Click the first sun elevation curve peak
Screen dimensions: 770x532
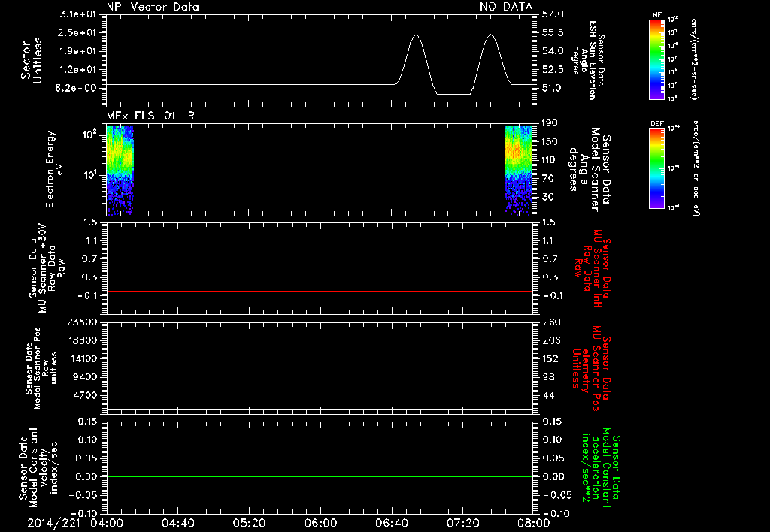pyautogui.click(x=416, y=35)
